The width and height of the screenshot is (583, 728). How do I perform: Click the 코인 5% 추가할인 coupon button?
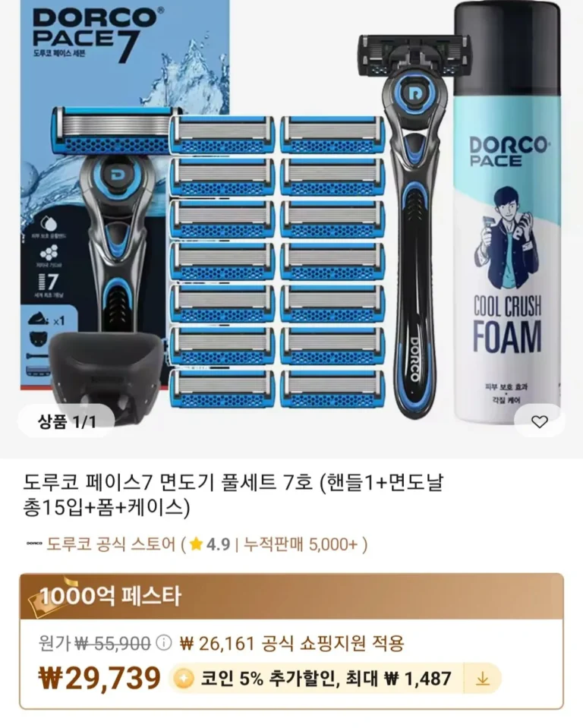(335, 679)
